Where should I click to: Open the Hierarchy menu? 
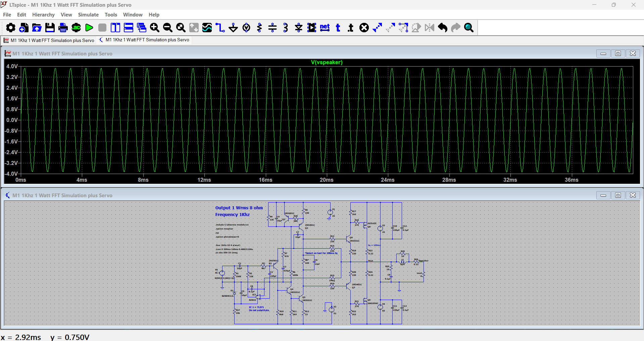coord(43,15)
